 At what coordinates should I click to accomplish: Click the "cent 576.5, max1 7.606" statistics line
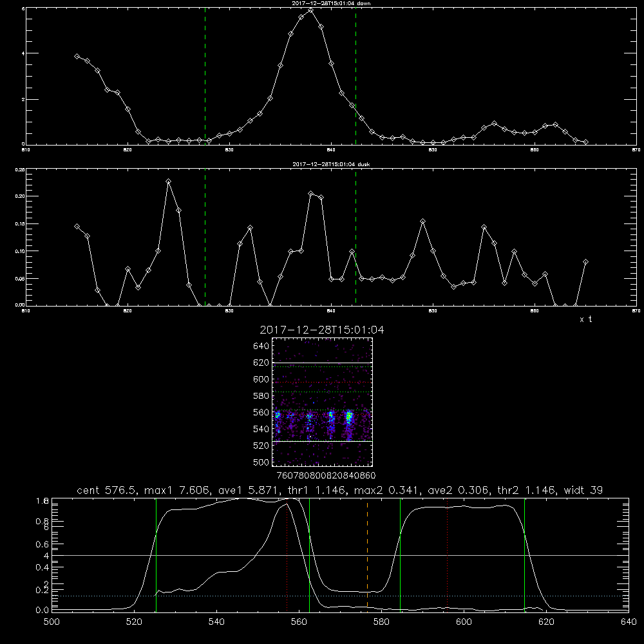(x=339, y=490)
